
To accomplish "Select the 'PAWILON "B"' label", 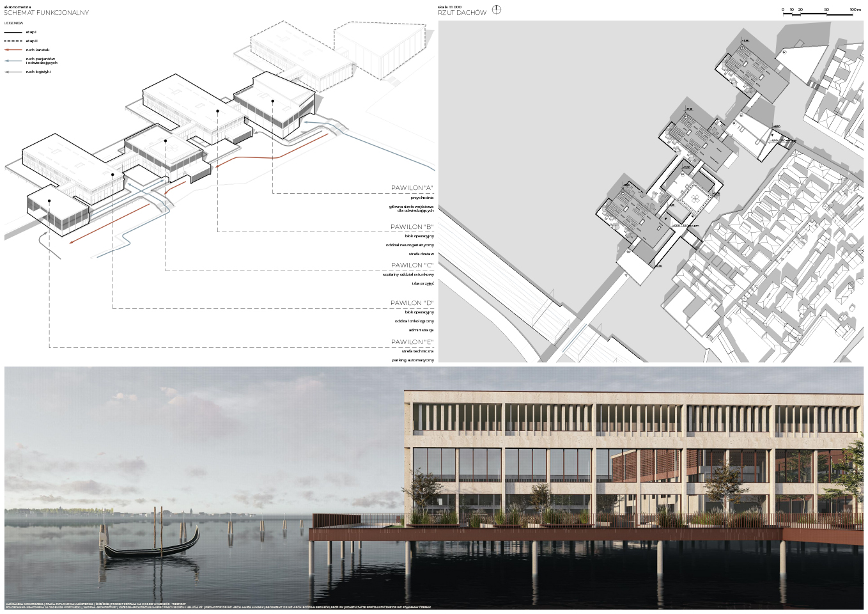I will click(x=412, y=227).
